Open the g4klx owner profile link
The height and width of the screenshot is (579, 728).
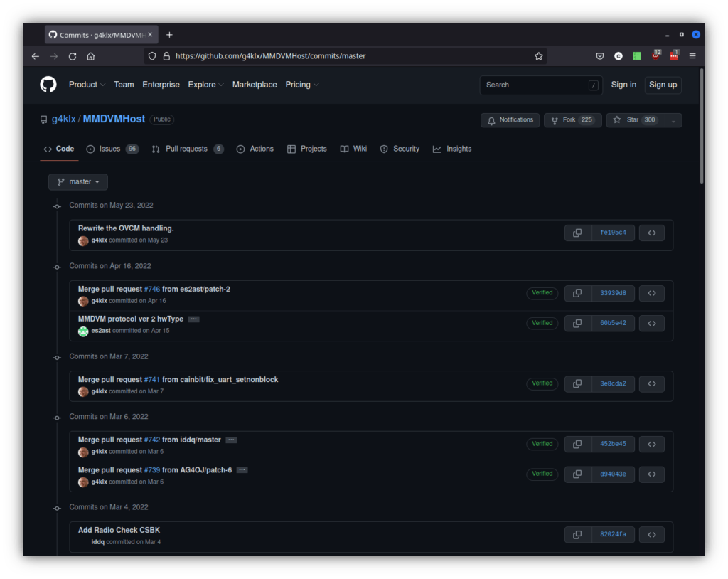click(x=63, y=119)
